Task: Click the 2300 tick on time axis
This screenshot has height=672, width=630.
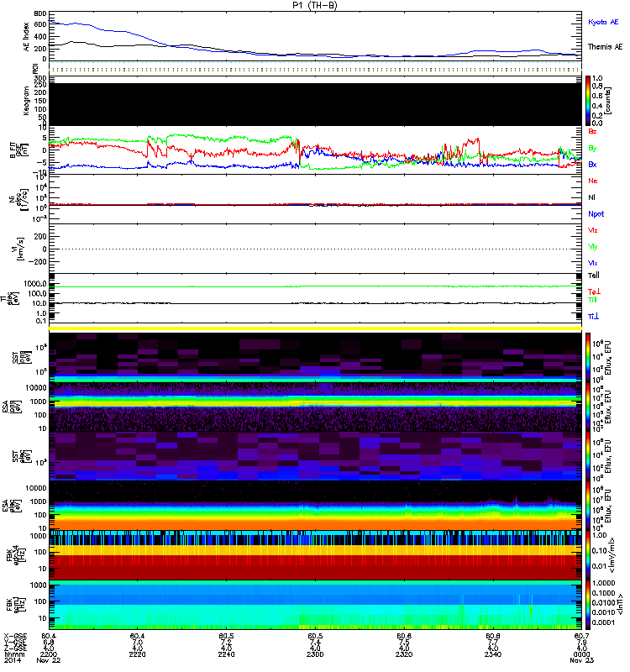Action: coord(315,655)
